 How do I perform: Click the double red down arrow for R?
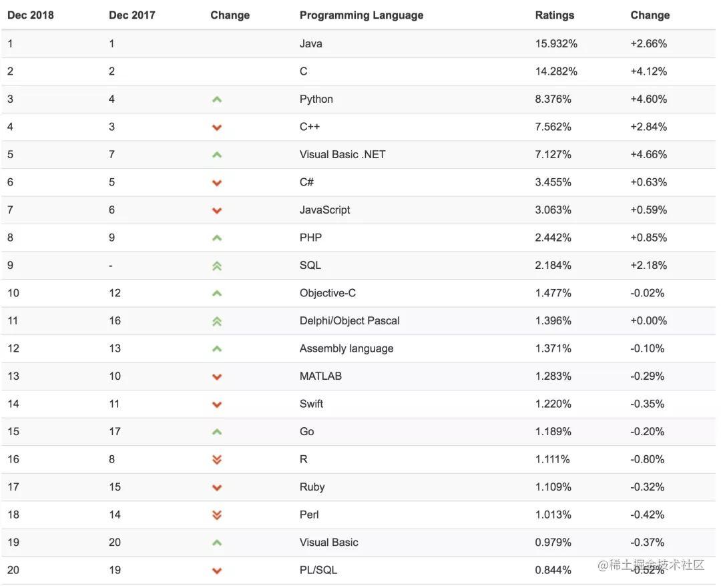point(217,460)
